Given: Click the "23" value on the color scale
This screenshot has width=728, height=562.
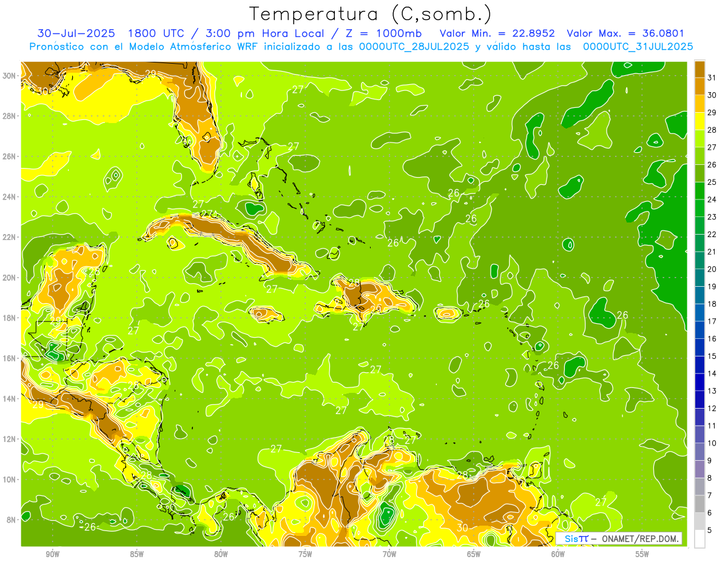Looking at the screenshot, I should coord(712,217).
